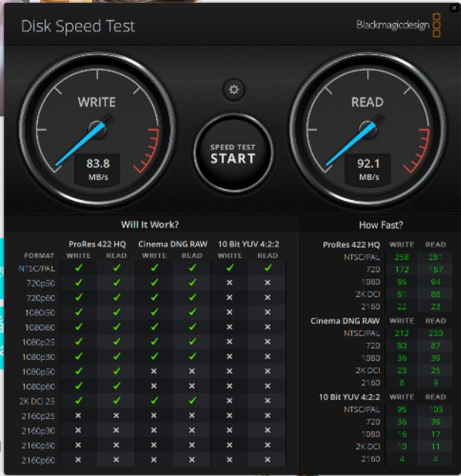Click the Disk Speed Test title text
The height and width of the screenshot is (476, 461).
(x=78, y=27)
